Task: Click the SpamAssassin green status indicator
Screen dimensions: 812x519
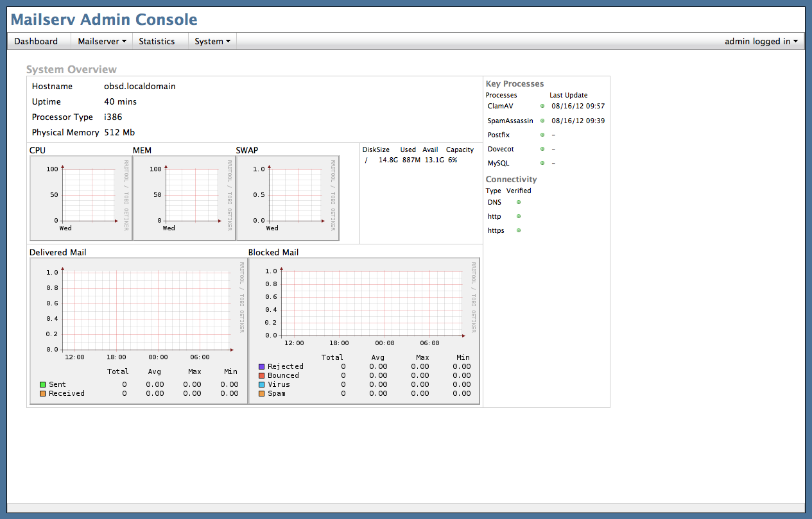Action: click(542, 121)
